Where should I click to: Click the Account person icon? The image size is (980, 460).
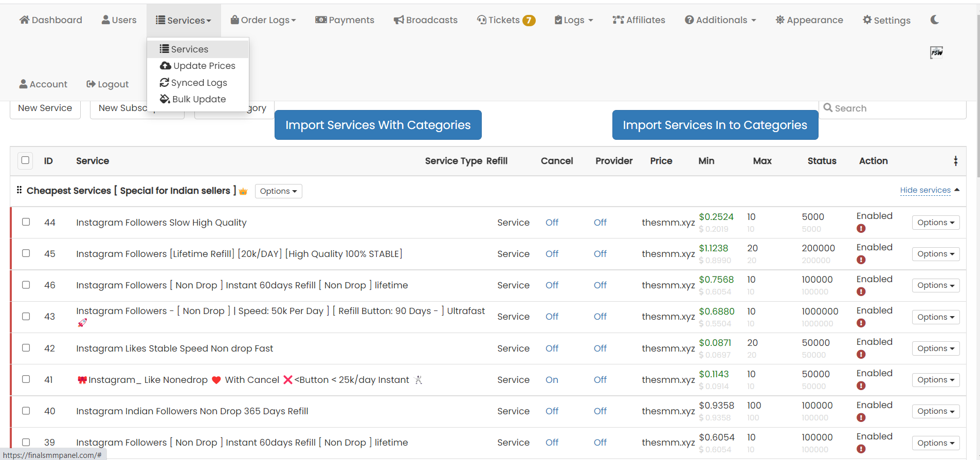(x=23, y=84)
